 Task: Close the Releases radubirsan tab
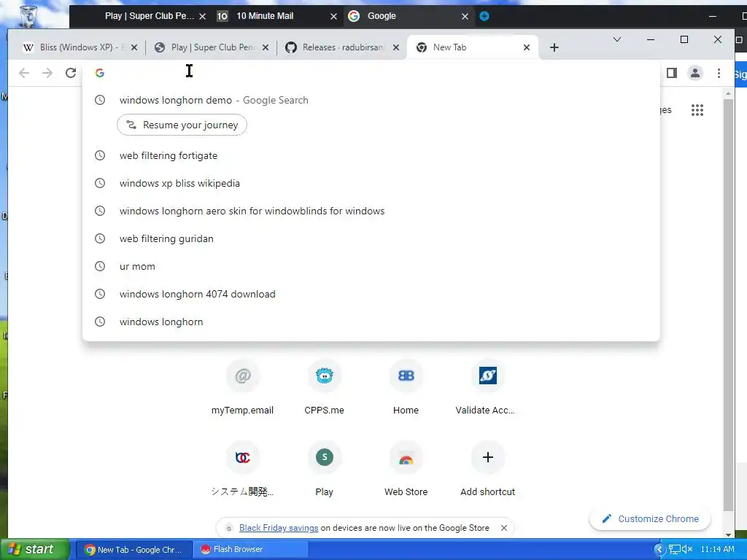[x=395, y=47]
